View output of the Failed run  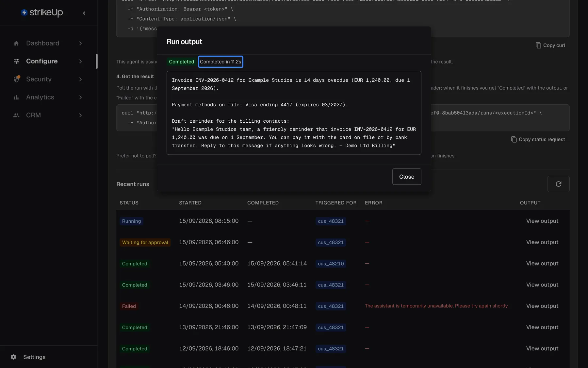tap(542, 306)
